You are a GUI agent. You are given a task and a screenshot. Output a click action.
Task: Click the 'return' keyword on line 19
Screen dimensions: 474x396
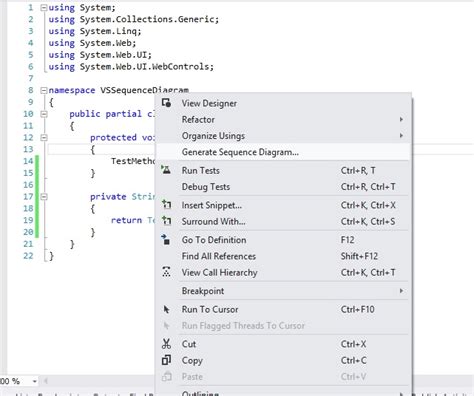click(x=126, y=220)
